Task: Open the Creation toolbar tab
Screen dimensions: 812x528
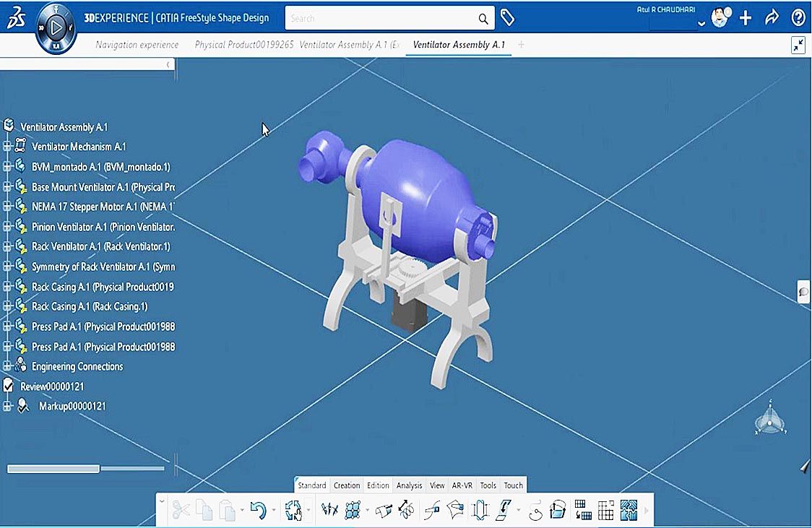Action: point(347,485)
